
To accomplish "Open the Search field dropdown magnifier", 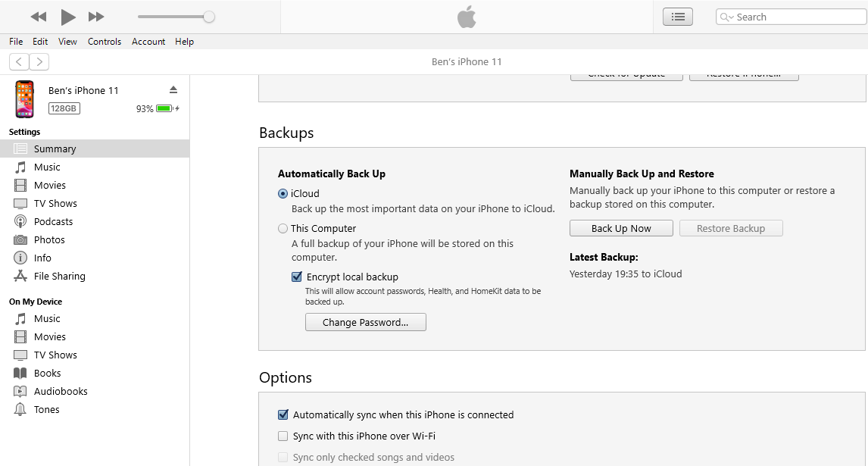I will click(x=727, y=17).
